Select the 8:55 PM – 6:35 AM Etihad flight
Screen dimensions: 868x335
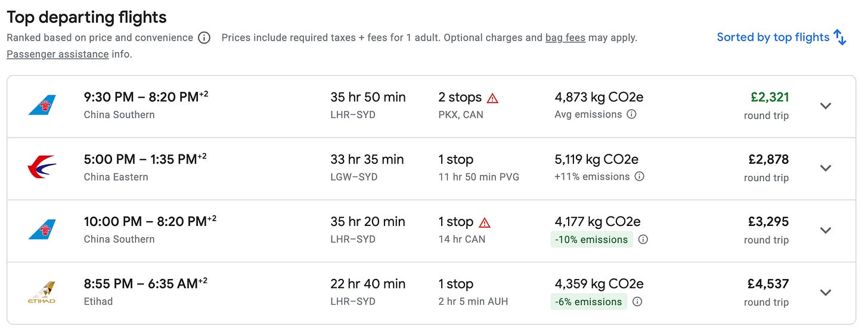pyautogui.click(x=145, y=284)
